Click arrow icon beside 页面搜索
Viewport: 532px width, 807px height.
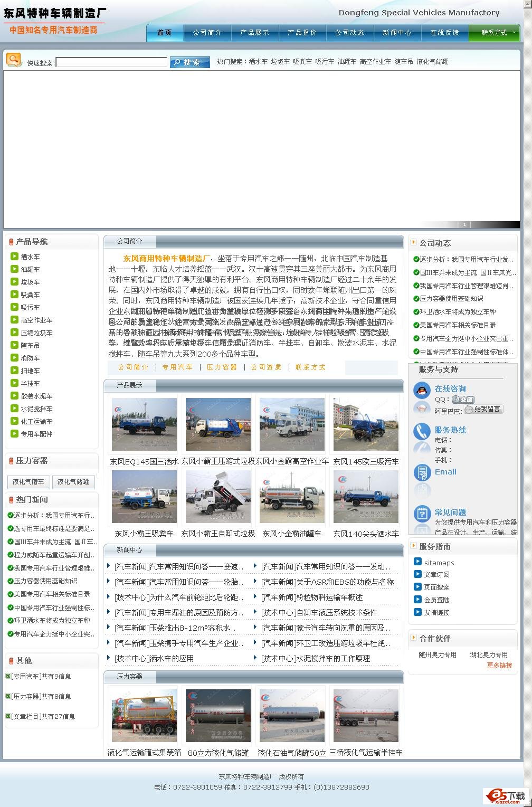point(417,587)
